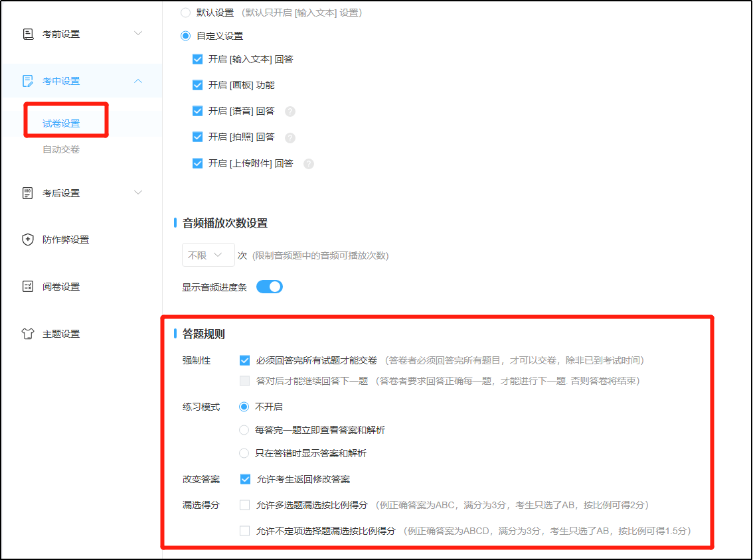Open help icon beside 开启拍照回答
This screenshot has height=560, width=753.
pos(290,137)
